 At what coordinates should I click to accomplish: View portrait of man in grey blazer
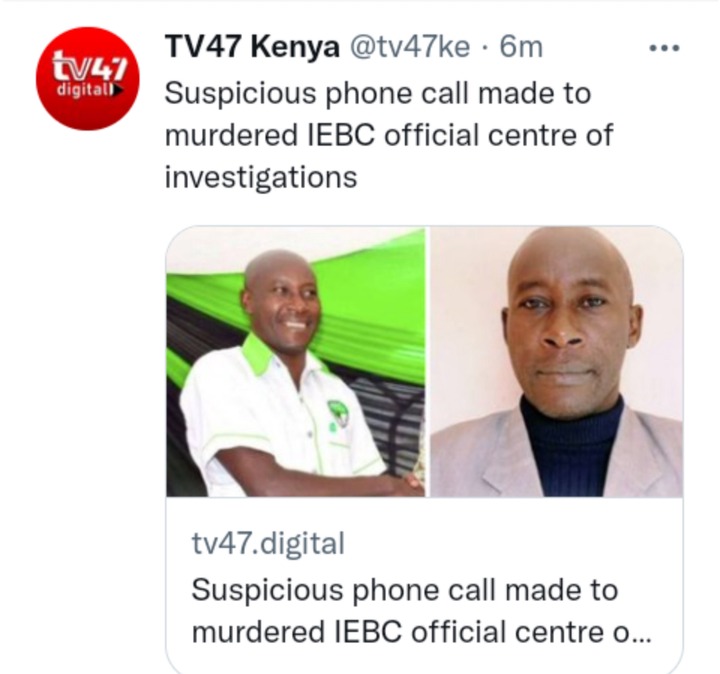556,361
